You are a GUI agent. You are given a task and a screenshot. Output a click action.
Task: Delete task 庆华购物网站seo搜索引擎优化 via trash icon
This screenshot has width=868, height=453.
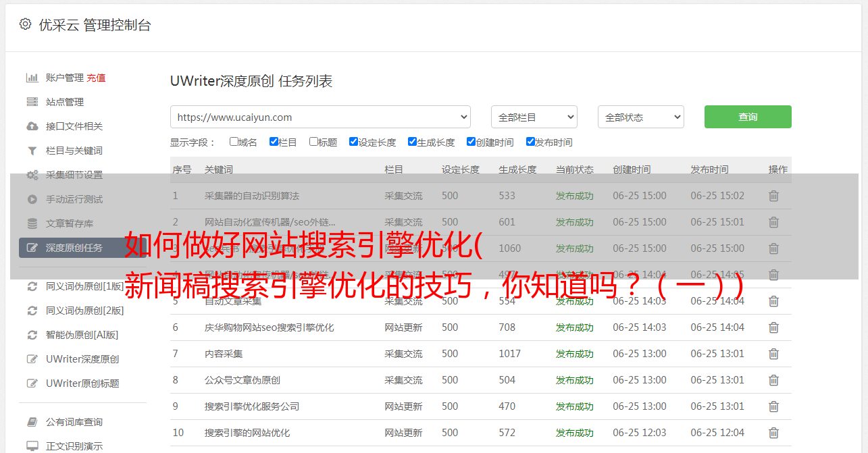coord(773,327)
